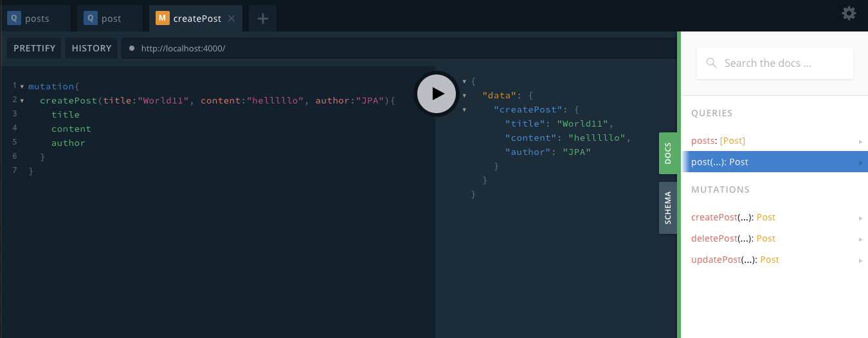
Task: Click the "helllllo" argument in the query
Action: (275, 100)
